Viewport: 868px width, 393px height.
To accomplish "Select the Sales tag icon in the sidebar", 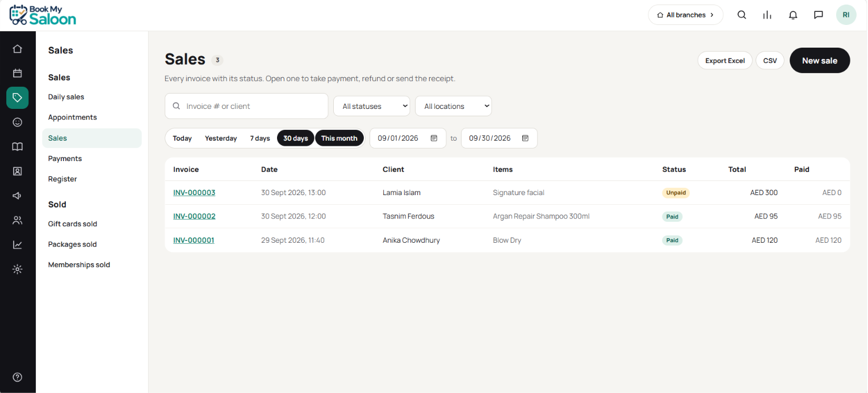I will [18, 98].
